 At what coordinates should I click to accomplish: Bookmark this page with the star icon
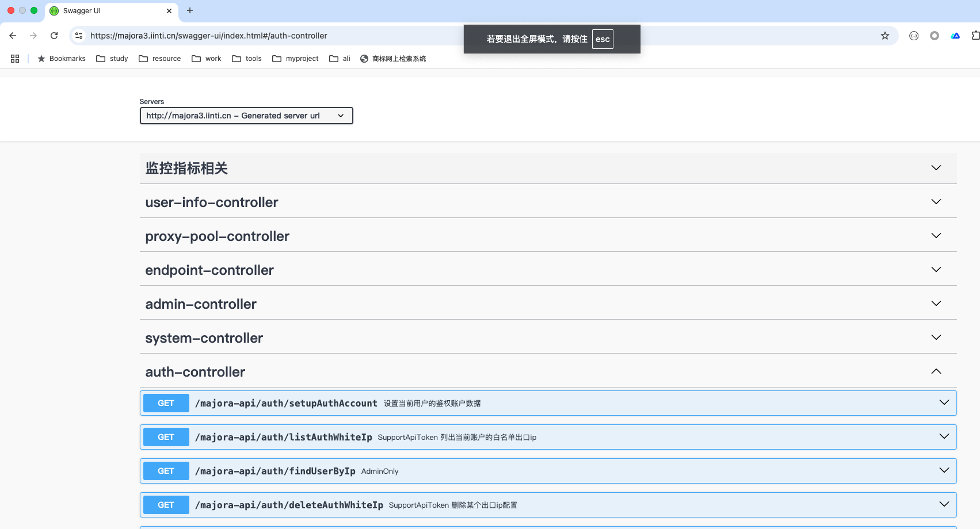(884, 36)
